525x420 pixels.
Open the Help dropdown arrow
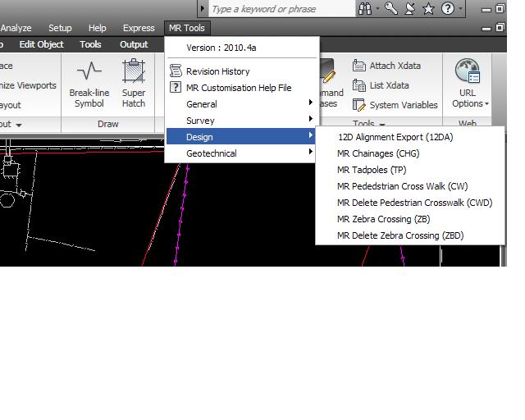(460, 9)
